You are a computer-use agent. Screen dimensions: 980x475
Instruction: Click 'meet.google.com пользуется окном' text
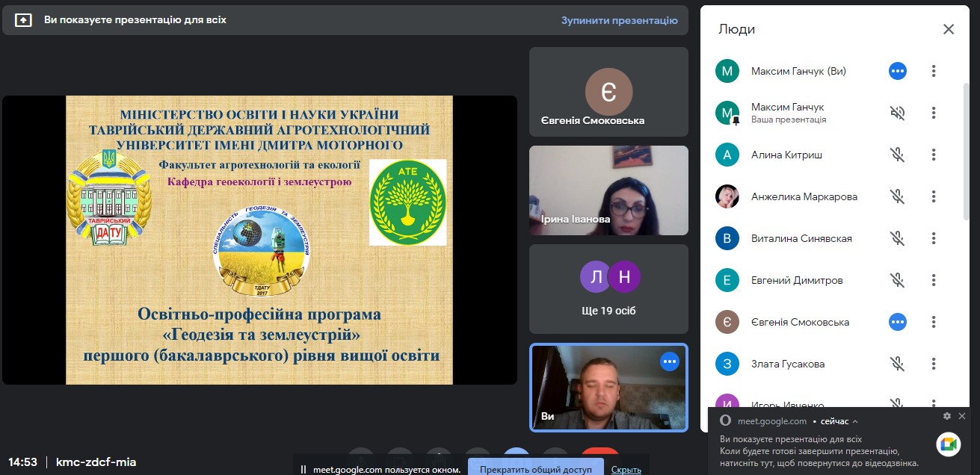tap(385, 470)
